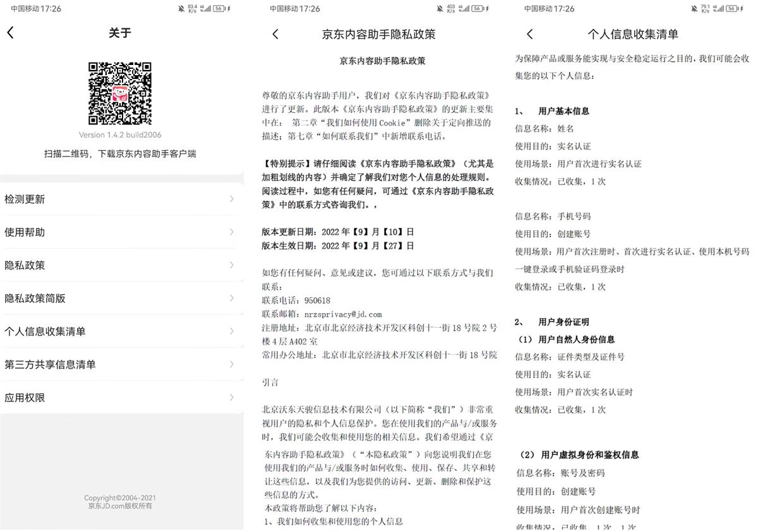758x532 pixels.
Task: Tap chevron beside 个人信息收集清单 row
Action: (232, 331)
